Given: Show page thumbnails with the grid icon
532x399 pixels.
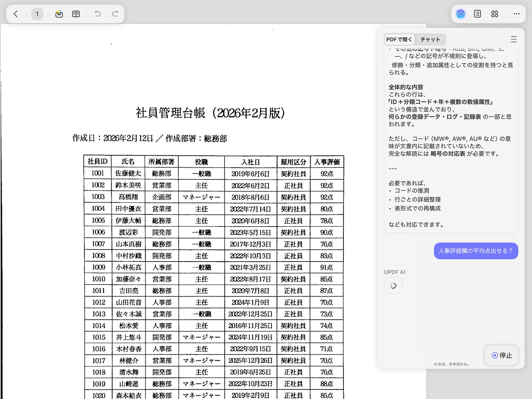Looking at the screenshot, I should 494,14.
